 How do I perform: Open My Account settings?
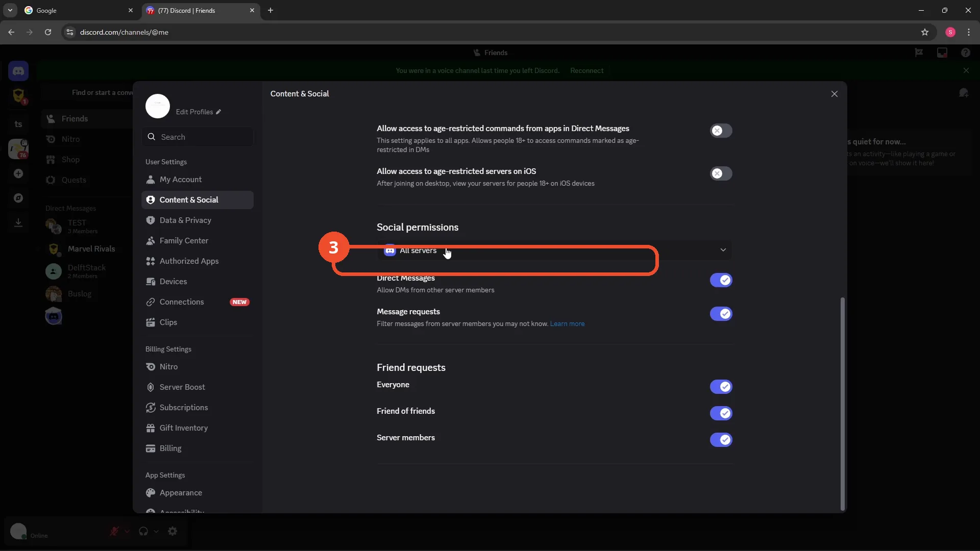click(197, 180)
